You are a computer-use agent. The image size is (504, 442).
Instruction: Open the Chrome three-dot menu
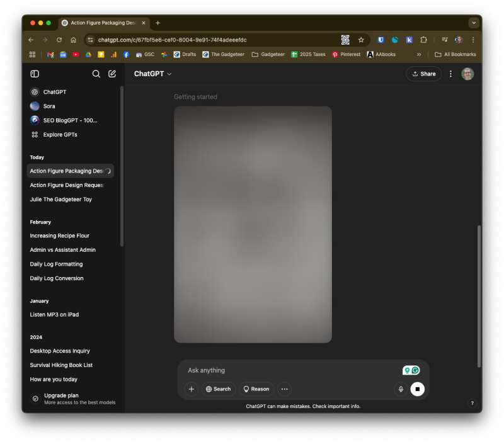click(x=473, y=40)
